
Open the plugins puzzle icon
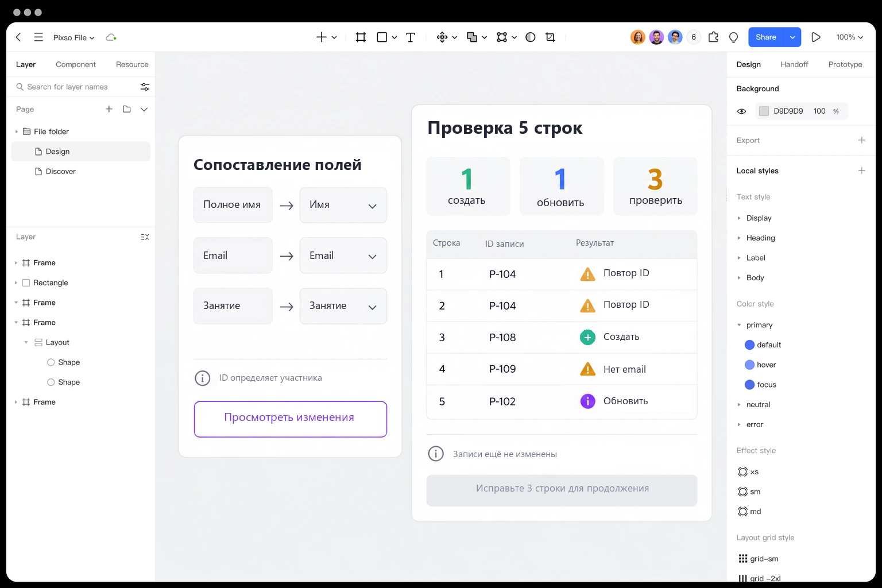click(713, 37)
